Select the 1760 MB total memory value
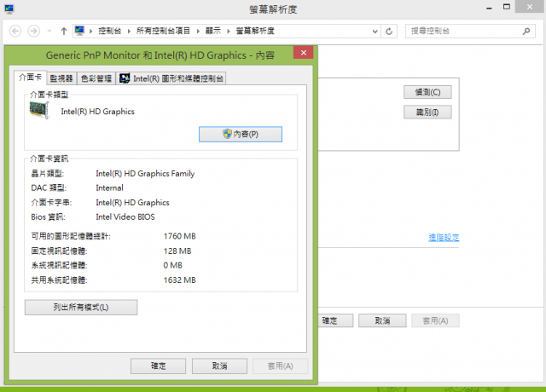Viewport: 546px width, 392px height. (x=180, y=236)
